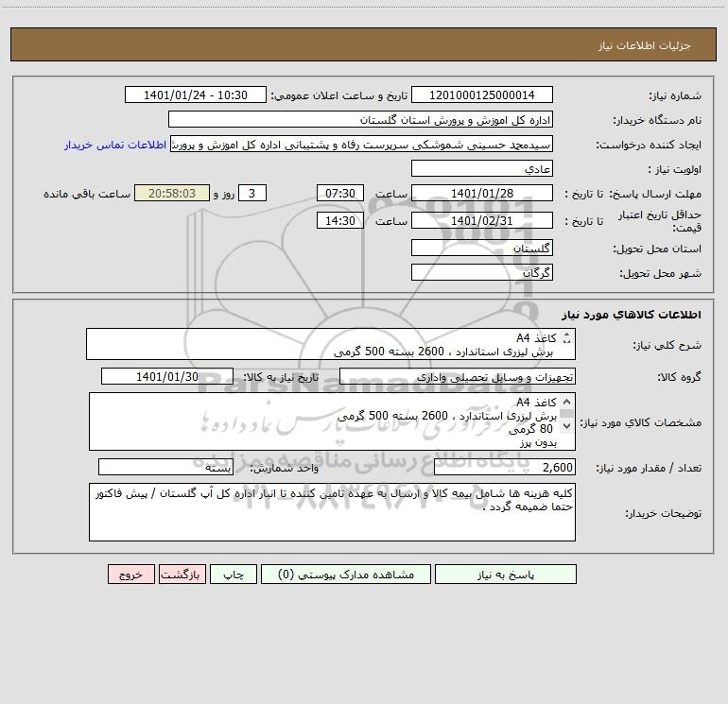
Task: Click the quantity field showing 2,600
Action: [505, 468]
